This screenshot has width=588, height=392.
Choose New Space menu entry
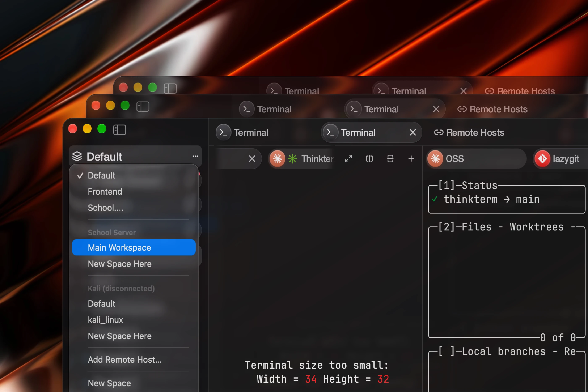pos(134,383)
